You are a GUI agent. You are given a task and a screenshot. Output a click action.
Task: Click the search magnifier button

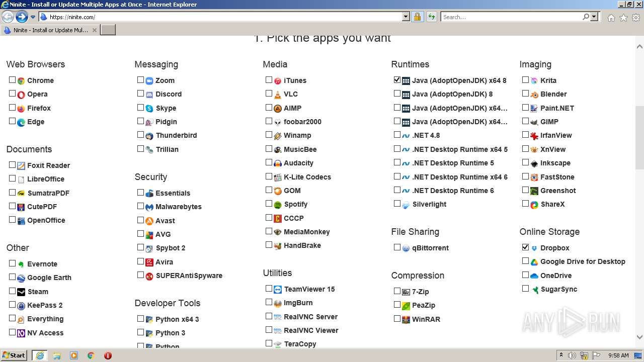(x=586, y=17)
